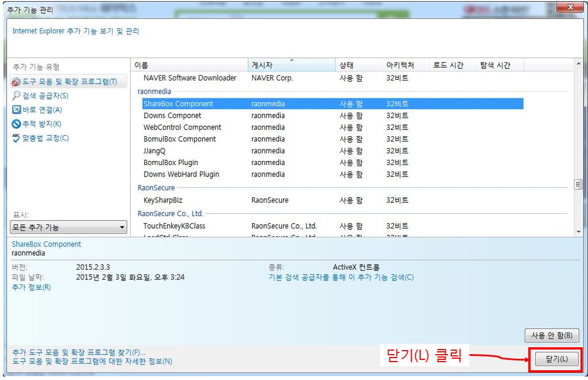Click the Accelerators (바로 연결) icon
This screenshot has width=588, height=380.
coord(17,110)
